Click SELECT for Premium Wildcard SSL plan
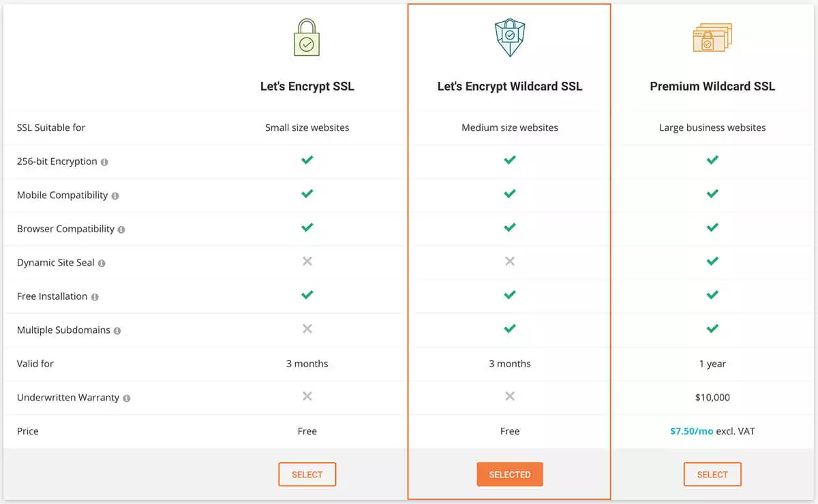 712,474
